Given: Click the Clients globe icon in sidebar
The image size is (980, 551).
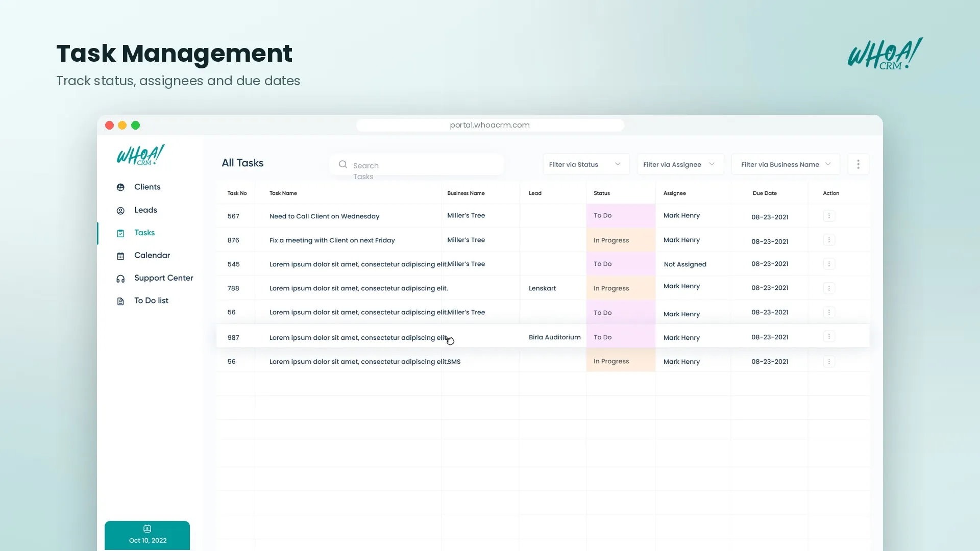Looking at the screenshot, I should click(x=120, y=187).
